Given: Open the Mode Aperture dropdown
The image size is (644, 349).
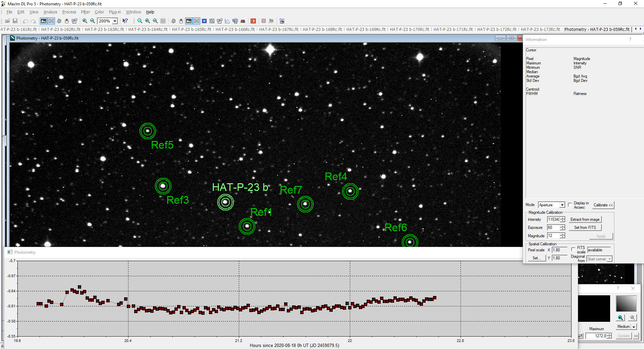Looking at the screenshot, I should pyautogui.click(x=562, y=205).
